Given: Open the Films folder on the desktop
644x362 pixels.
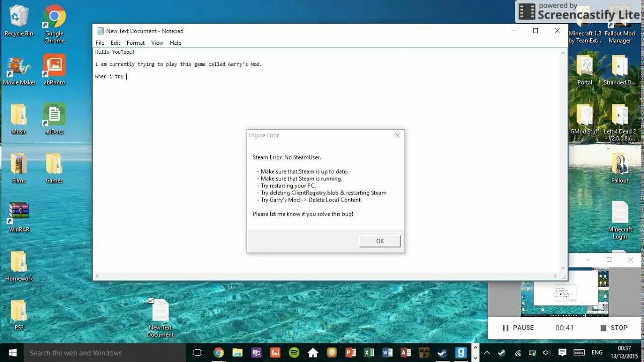Looking at the screenshot, I should pos(19,168).
